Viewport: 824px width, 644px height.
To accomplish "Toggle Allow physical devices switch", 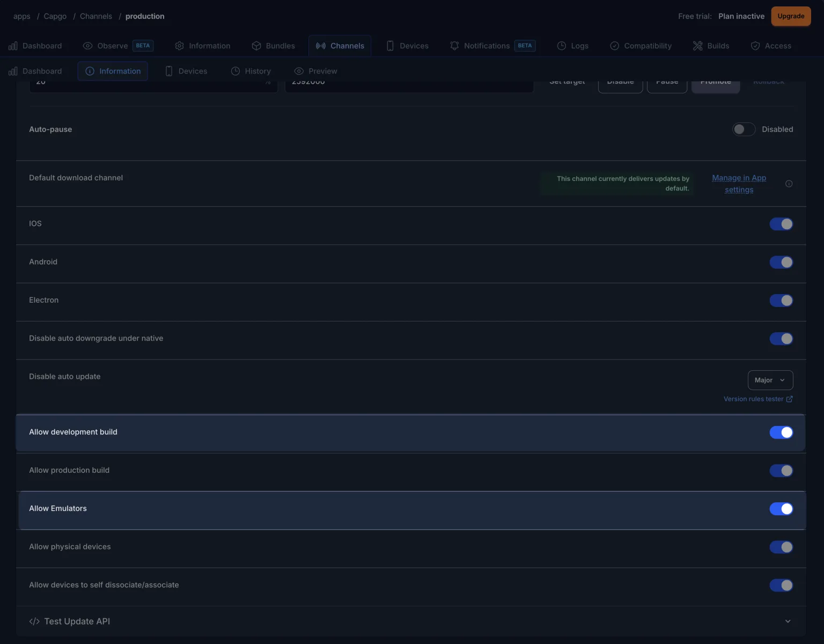I will [781, 547].
